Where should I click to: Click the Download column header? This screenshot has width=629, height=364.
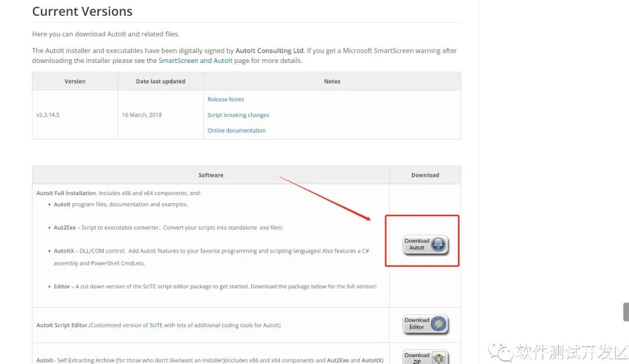coord(425,175)
